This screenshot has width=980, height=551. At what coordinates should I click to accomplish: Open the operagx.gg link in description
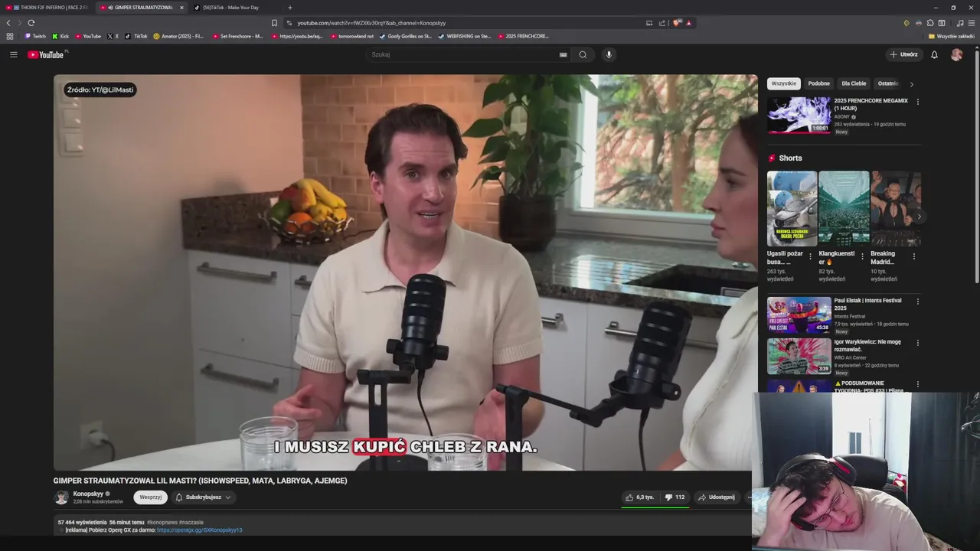click(x=199, y=530)
